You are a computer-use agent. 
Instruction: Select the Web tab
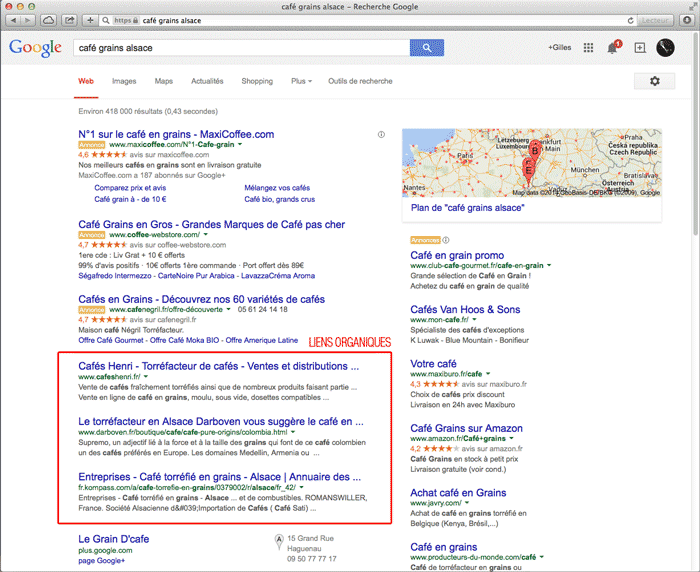coord(86,81)
